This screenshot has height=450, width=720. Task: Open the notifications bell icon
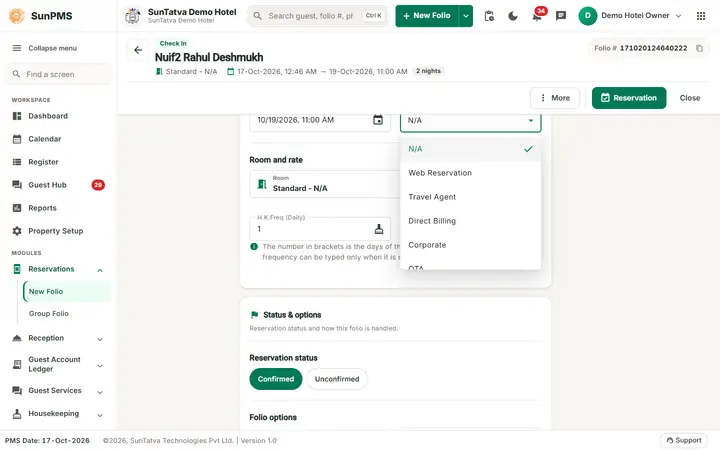click(537, 16)
